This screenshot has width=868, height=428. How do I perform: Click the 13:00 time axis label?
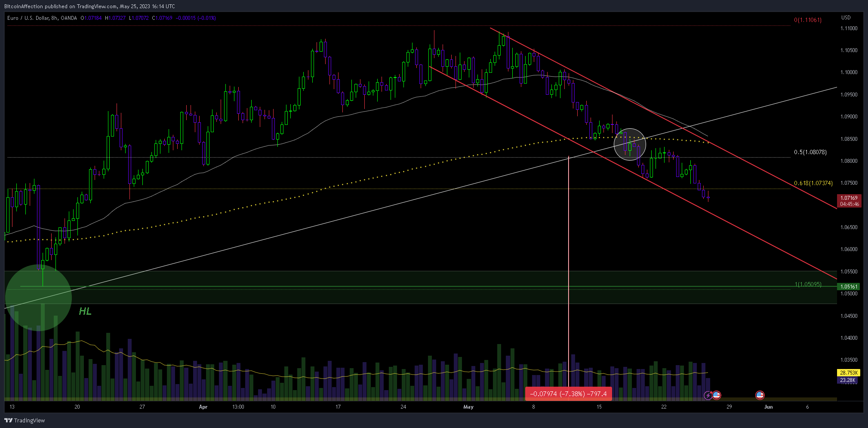(x=238, y=407)
